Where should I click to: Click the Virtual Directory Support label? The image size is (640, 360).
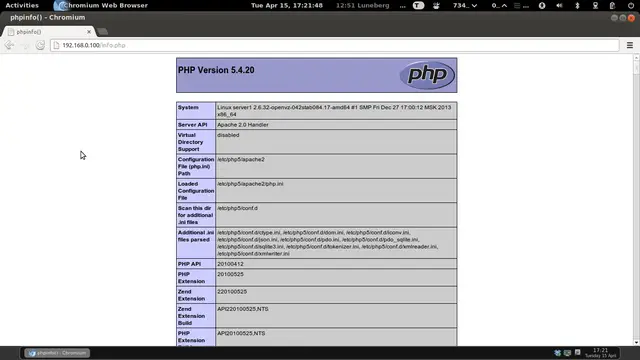(191, 142)
